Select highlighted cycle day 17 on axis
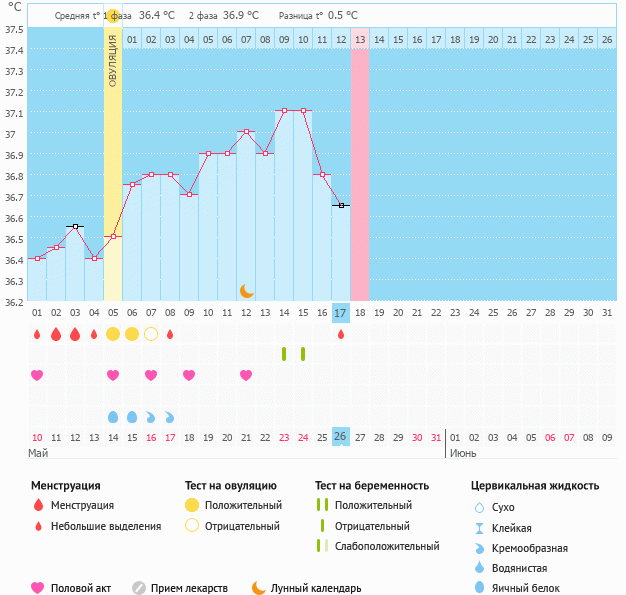 (x=341, y=313)
